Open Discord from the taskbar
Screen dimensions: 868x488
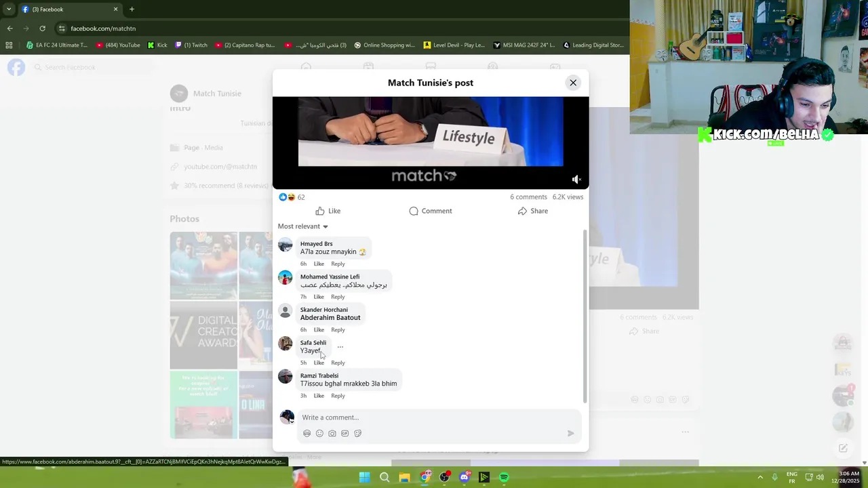(465, 477)
